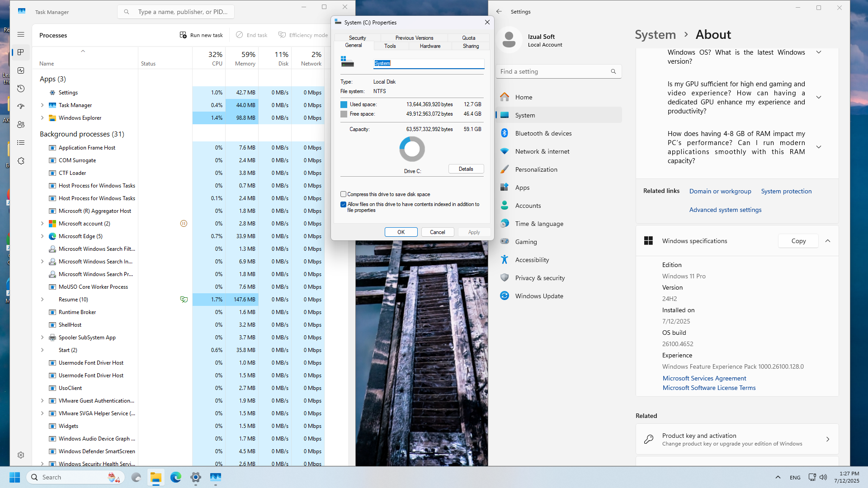The width and height of the screenshot is (868, 488).
Task: Open Task Manager settings gear icon
Action: (x=21, y=455)
